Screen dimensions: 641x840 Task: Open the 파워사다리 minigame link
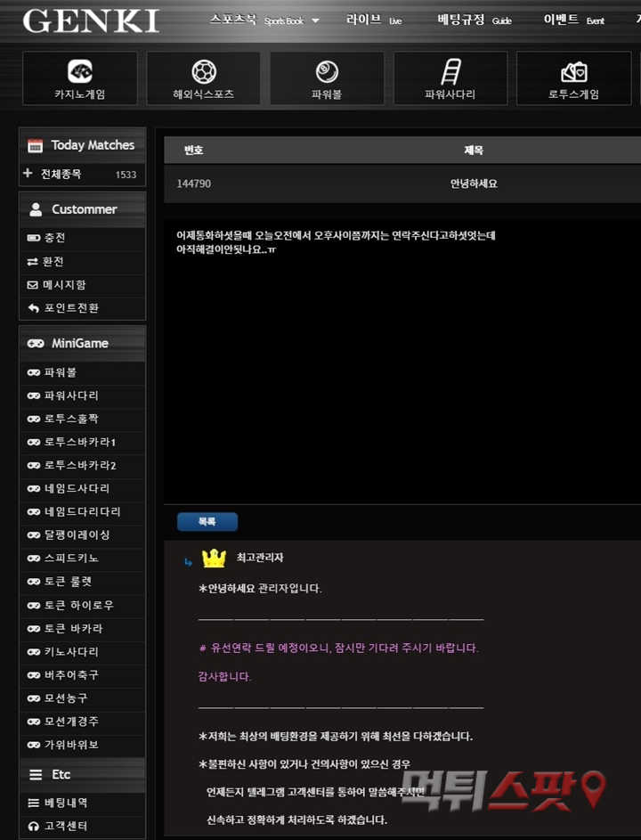(71, 396)
